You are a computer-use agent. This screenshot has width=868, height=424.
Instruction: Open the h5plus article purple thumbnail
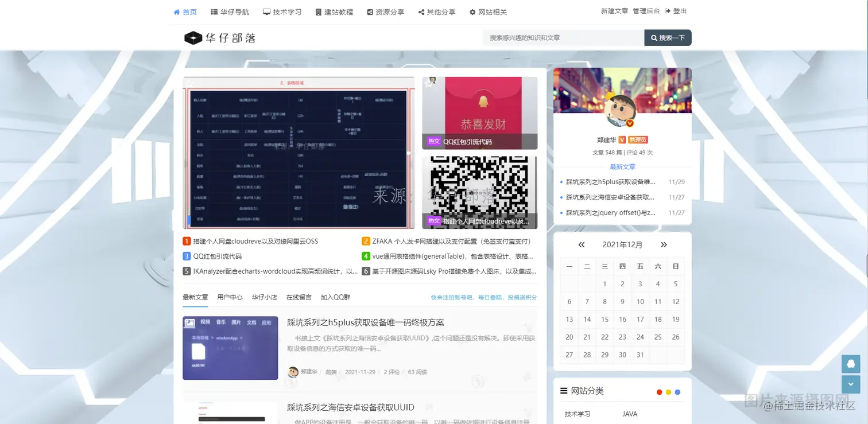click(x=230, y=348)
